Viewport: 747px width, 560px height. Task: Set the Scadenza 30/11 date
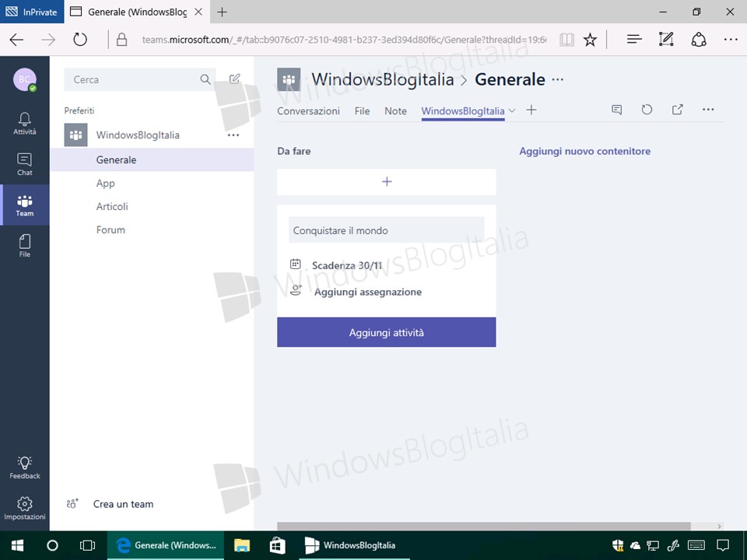(347, 265)
